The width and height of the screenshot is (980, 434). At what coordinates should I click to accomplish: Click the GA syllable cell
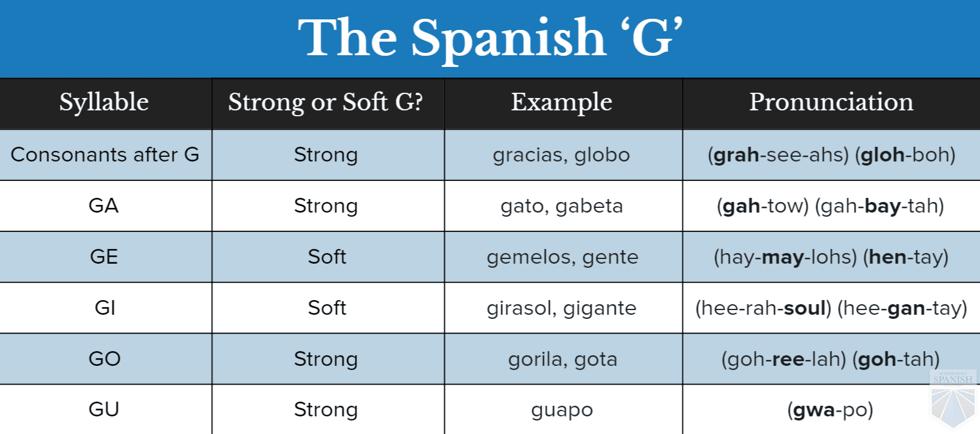click(x=104, y=206)
